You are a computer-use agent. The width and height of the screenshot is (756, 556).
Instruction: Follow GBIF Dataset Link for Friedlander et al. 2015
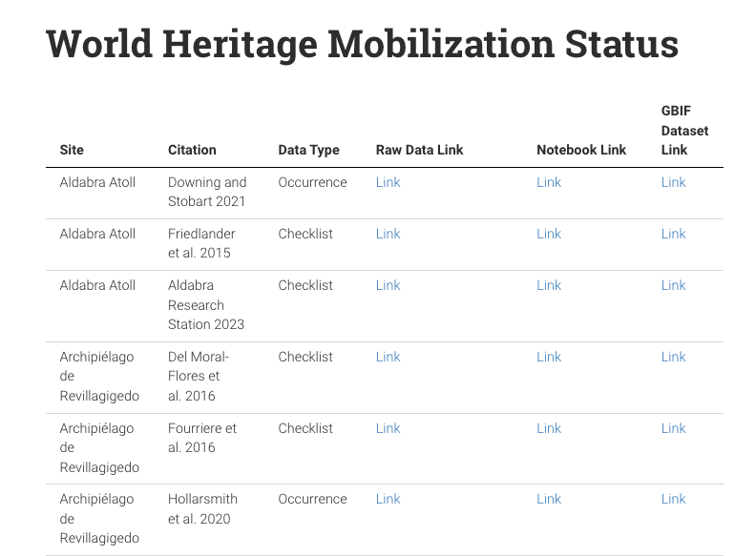point(673,234)
